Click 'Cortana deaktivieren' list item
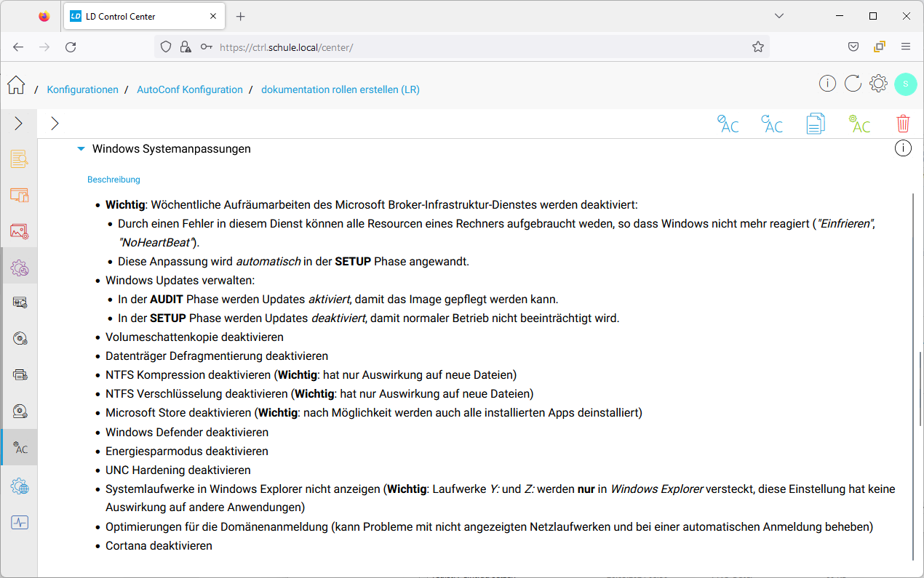 point(159,545)
